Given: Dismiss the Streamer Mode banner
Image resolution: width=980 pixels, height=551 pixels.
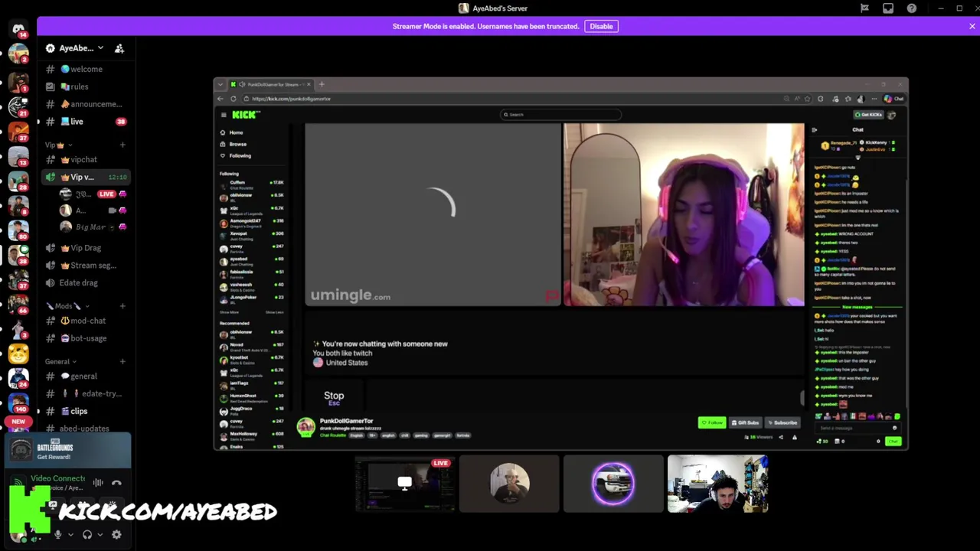Looking at the screenshot, I should (972, 26).
